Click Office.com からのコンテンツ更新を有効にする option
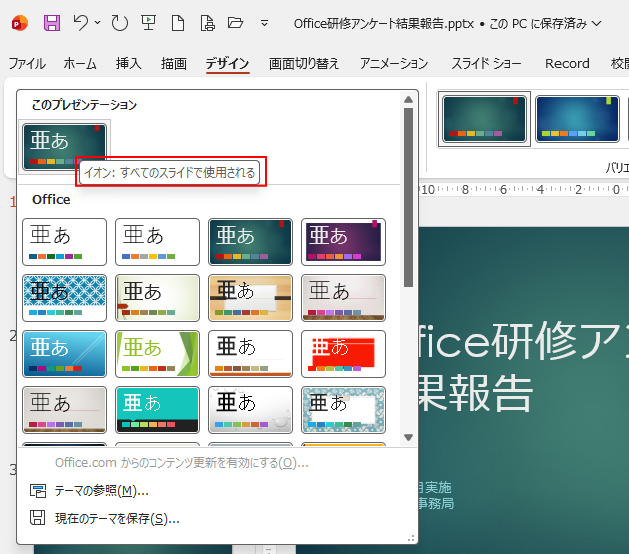Screen dimensions: 629x554 (182, 463)
